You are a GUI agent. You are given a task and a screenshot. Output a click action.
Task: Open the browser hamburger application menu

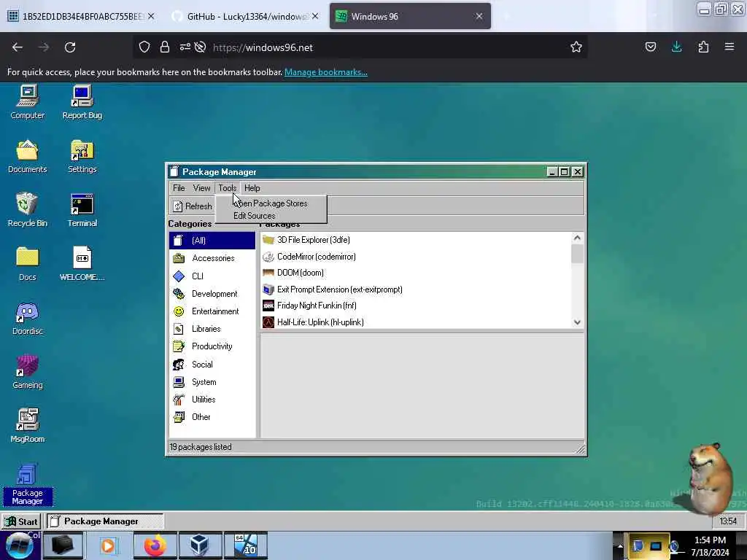point(729,47)
